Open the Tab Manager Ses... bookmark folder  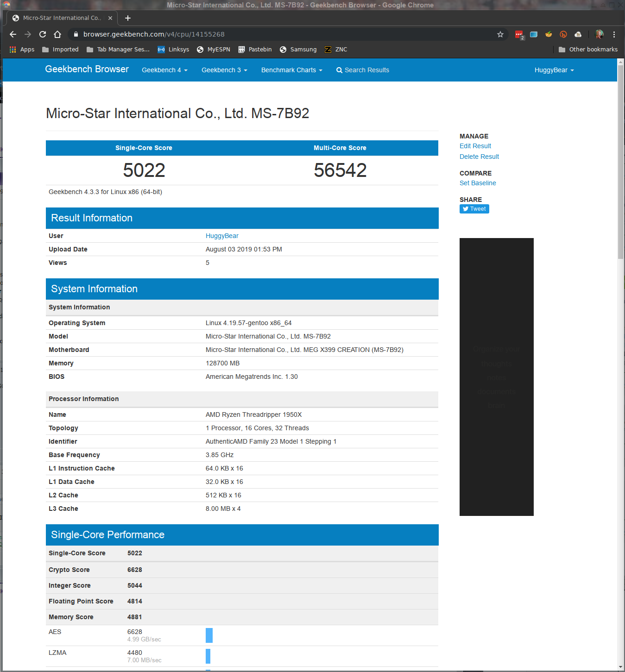[x=118, y=50]
